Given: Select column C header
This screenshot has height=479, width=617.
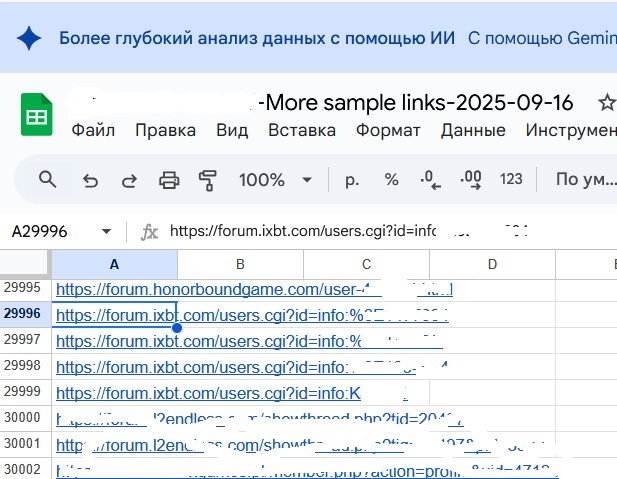Looking at the screenshot, I should point(366,264).
